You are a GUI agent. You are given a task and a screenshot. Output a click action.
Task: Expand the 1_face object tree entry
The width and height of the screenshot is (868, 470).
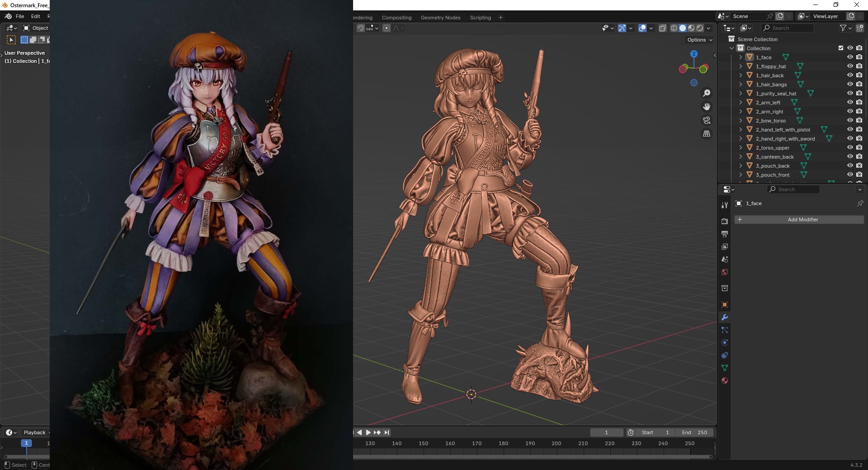[x=741, y=57]
